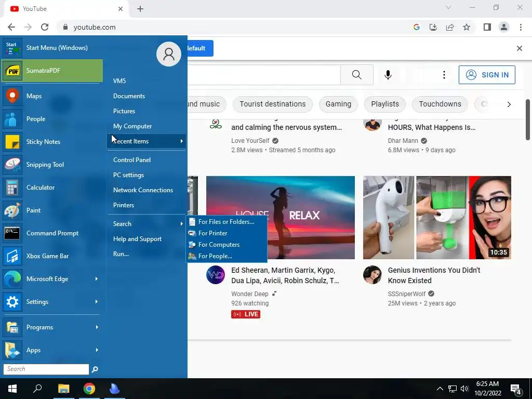Click the user account avatar in start menu
This screenshot has height=399, width=532.
point(169,54)
